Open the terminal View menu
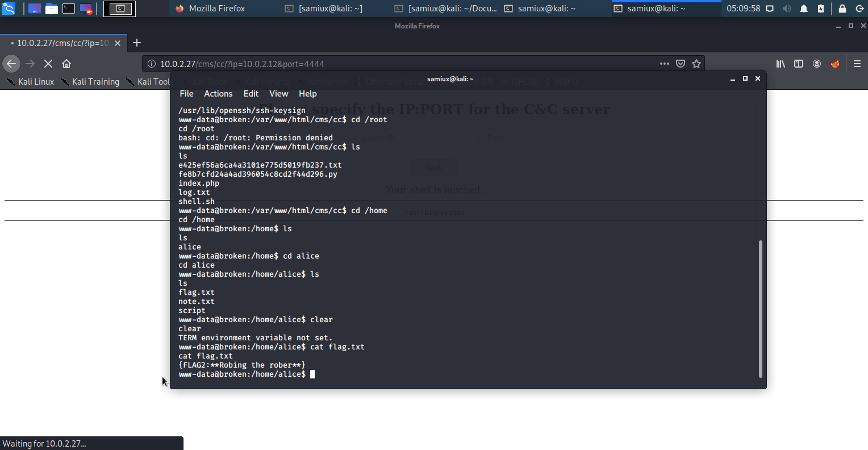The image size is (868, 450). click(278, 94)
